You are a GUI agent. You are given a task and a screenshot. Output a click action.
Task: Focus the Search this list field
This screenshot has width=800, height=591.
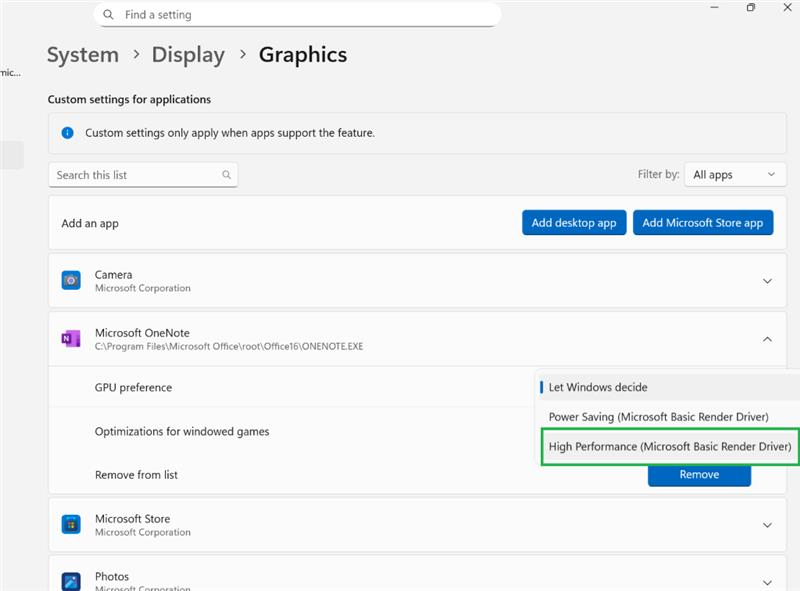[x=143, y=175]
